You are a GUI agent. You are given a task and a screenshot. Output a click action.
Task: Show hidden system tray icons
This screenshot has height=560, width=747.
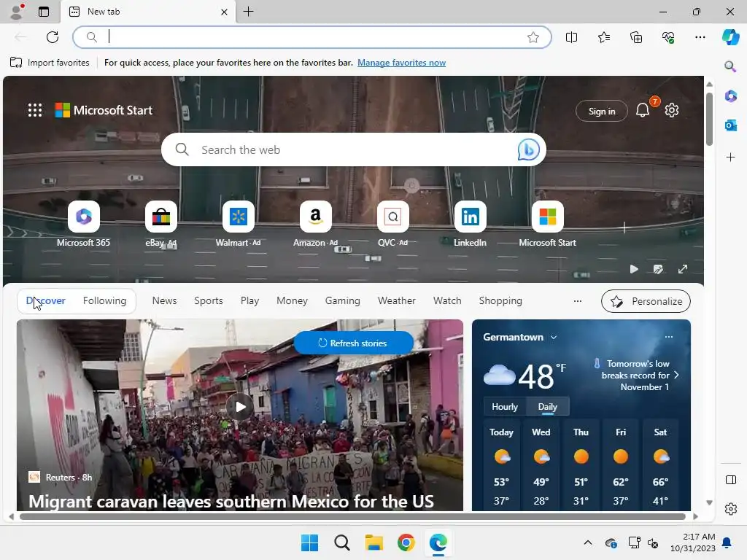(588, 542)
